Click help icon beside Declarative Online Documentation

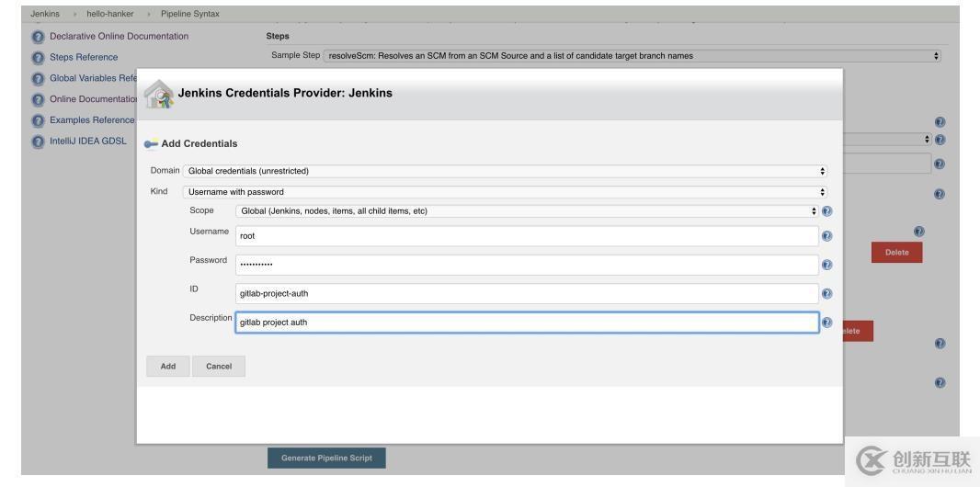click(x=38, y=37)
